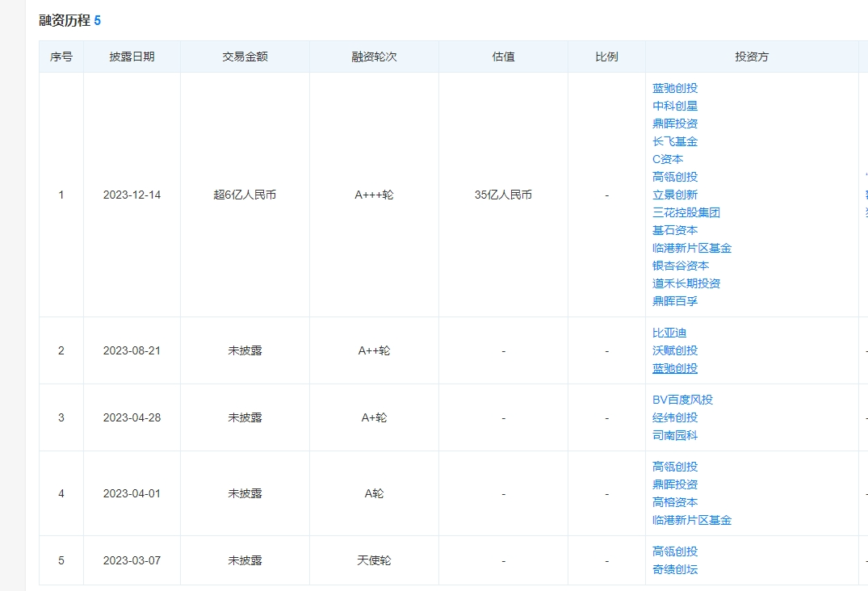The width and height of the screenshot is (868, 591).
Task: Select the 交易金额 column header
Action: (245, 57)
